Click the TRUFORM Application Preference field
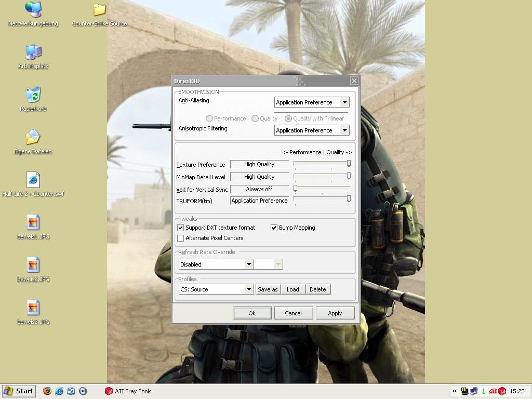The height and width of the screenshot is (399, 532). pos(259,201)
